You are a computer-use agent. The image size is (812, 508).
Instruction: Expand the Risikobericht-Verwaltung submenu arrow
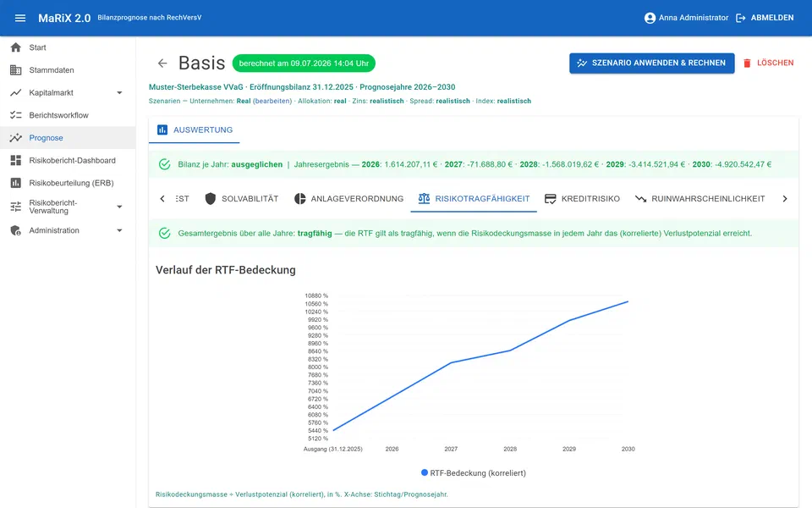119,207
